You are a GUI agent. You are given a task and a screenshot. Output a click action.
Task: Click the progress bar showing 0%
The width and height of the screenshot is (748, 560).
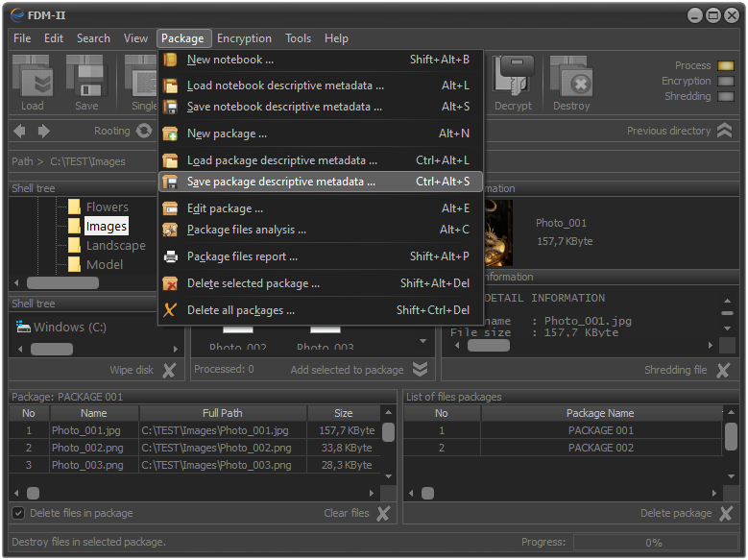(x=655, y=543)
